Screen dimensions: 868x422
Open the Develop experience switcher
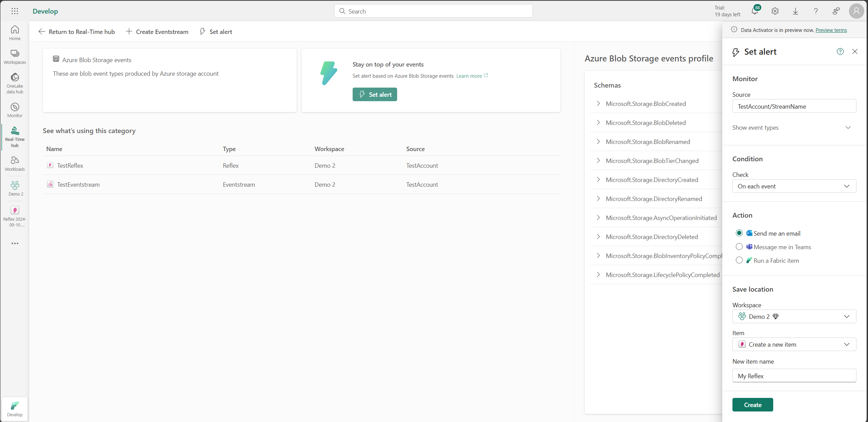[15, 409]
